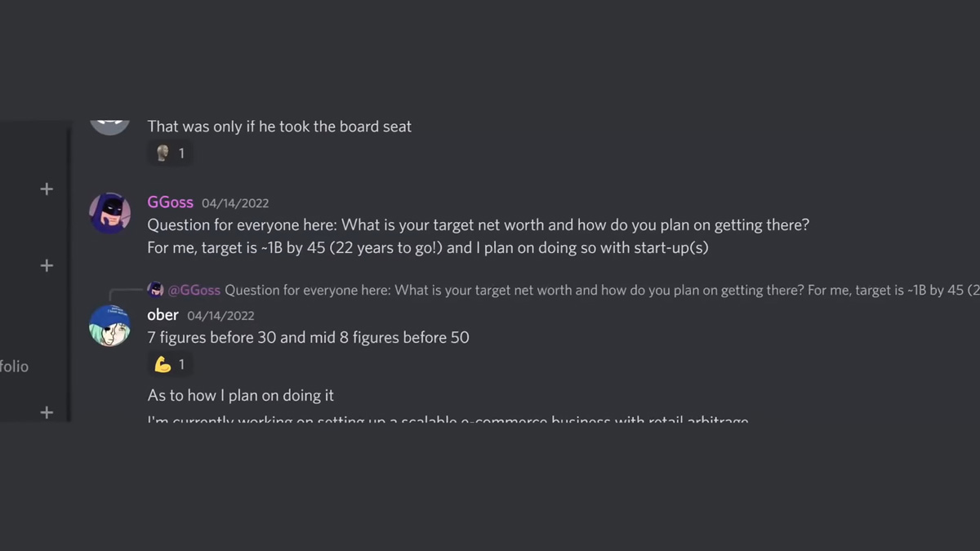
Task: Select the 'As to how I plan' message
Action: coord(240,395)
